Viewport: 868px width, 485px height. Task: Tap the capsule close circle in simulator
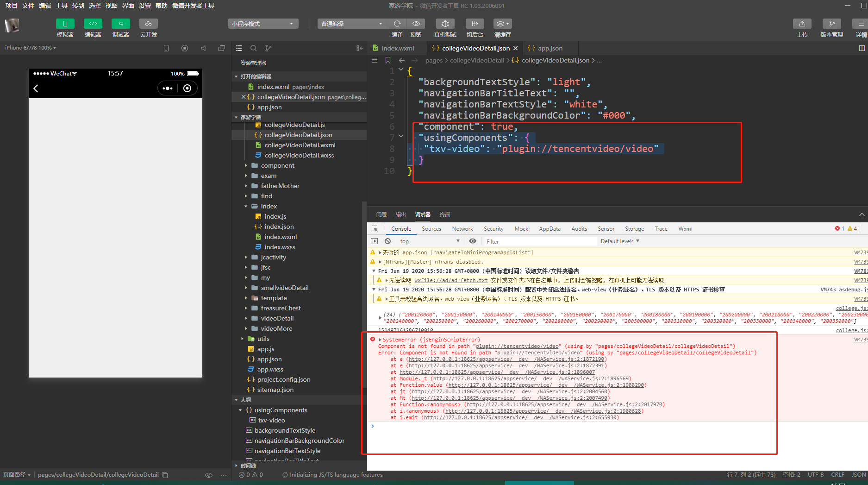click(187, 88)
